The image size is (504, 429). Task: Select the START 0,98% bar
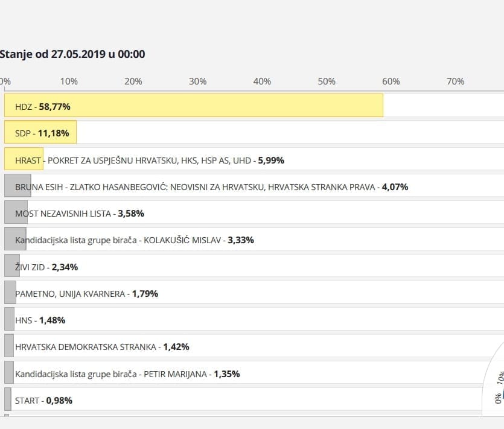[x=43, y=400]
